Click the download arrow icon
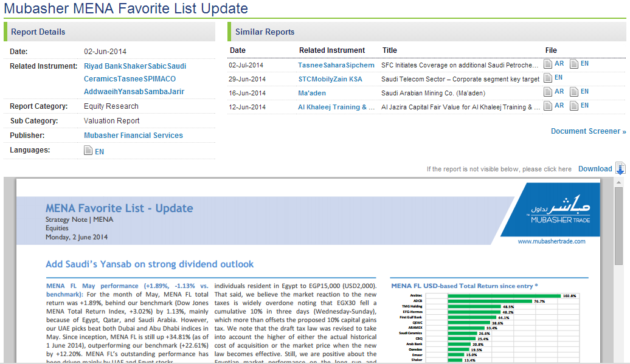 pyautogui.click(x=620, y=168)
